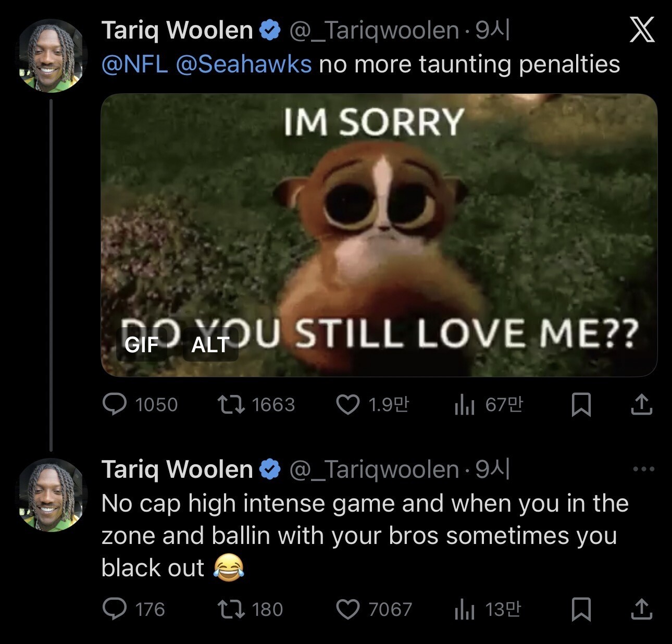Bookmark the 'No cap' tweet

[581, 609]
